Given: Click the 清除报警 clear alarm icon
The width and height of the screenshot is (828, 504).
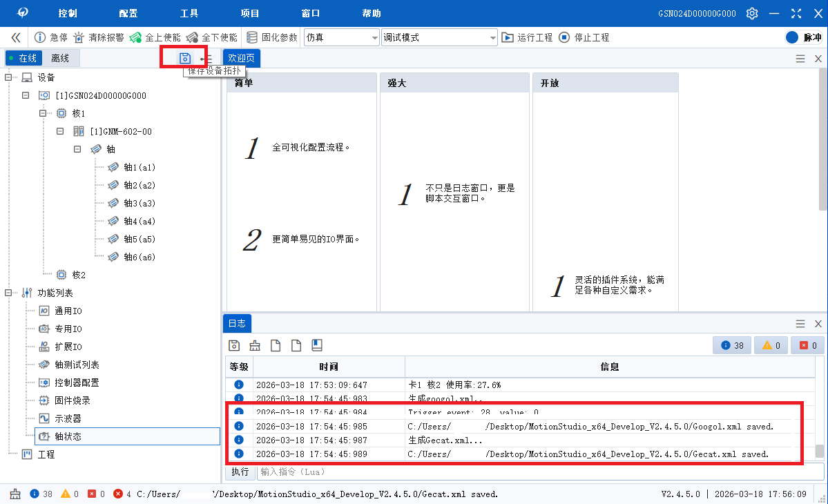Looking at the screenshot, I should (x=79, y=37).
